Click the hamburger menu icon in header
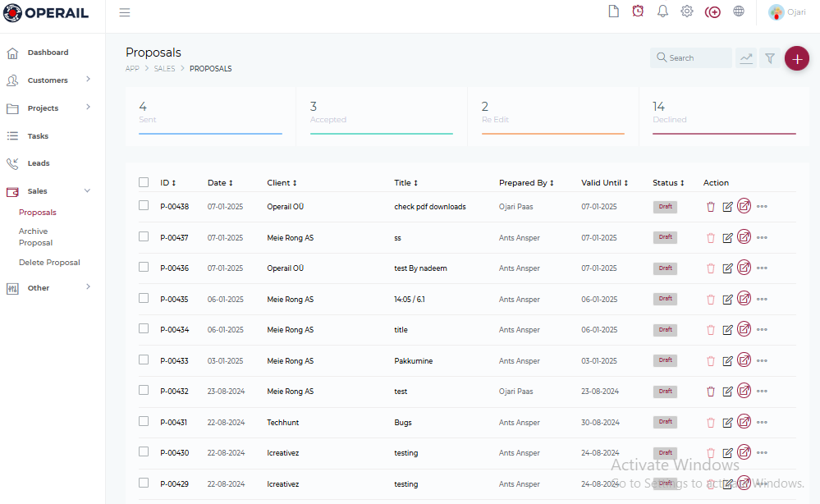The image size is (820, 504). [x=125, y=12]
